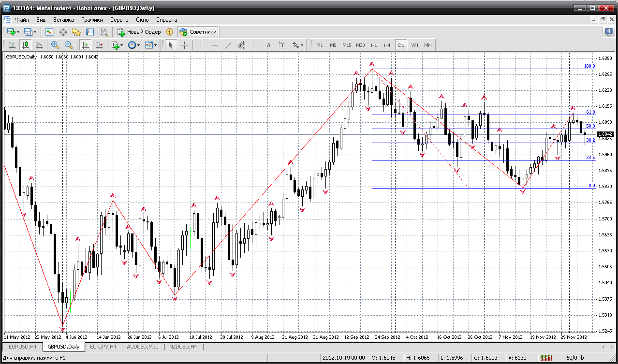The width and height of the screenshot is (618, 364).
Task: Switch timeframe to H1
Action: pyautogui.click(x=374, y=45)
